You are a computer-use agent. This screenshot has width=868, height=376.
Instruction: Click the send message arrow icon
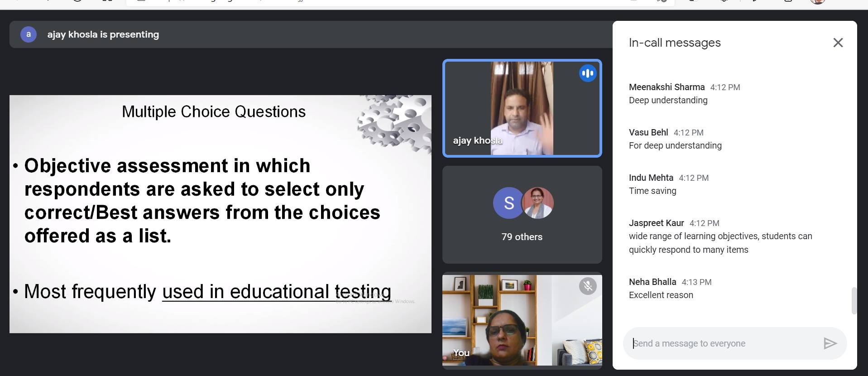[830, 343]
